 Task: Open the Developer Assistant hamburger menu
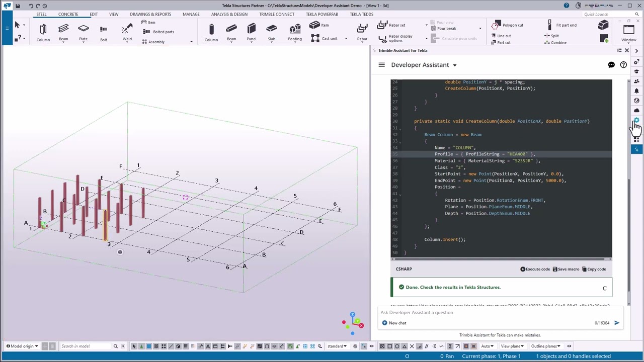[381, 65]
